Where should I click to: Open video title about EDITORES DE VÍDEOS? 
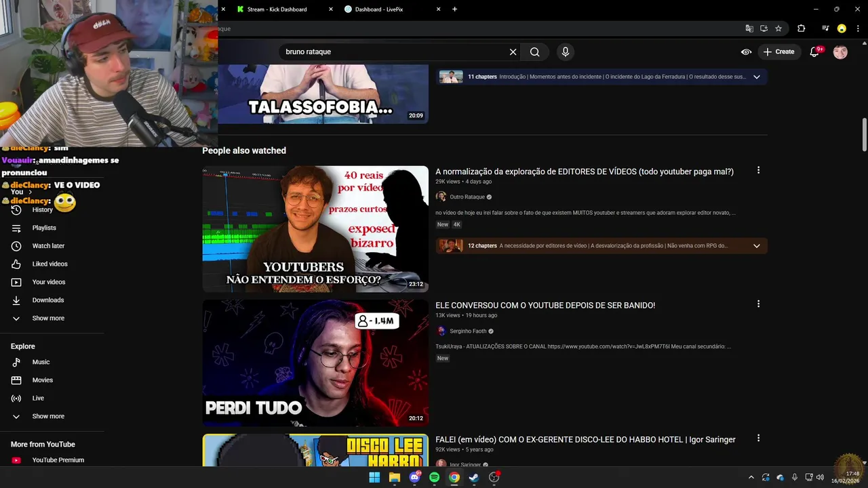585,171
